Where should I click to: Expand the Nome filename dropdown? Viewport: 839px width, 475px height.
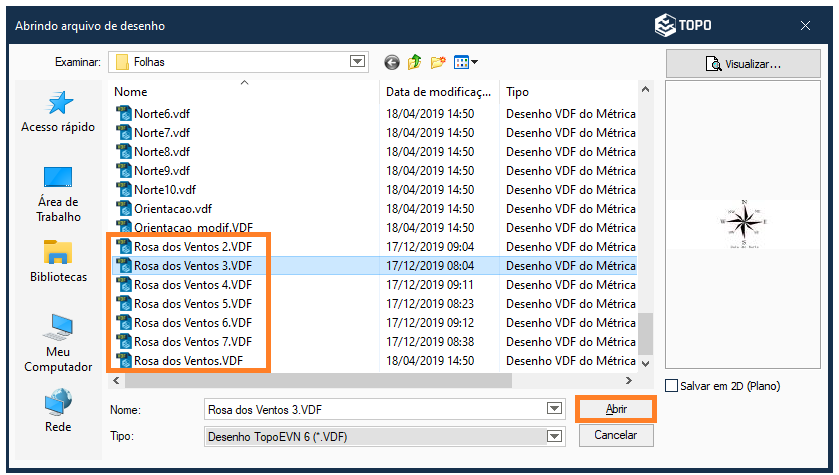tap(554, 409)
